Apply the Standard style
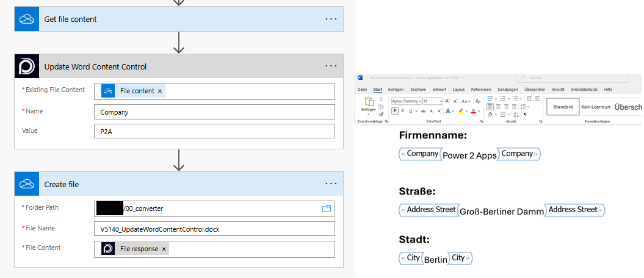 [562, 107]
